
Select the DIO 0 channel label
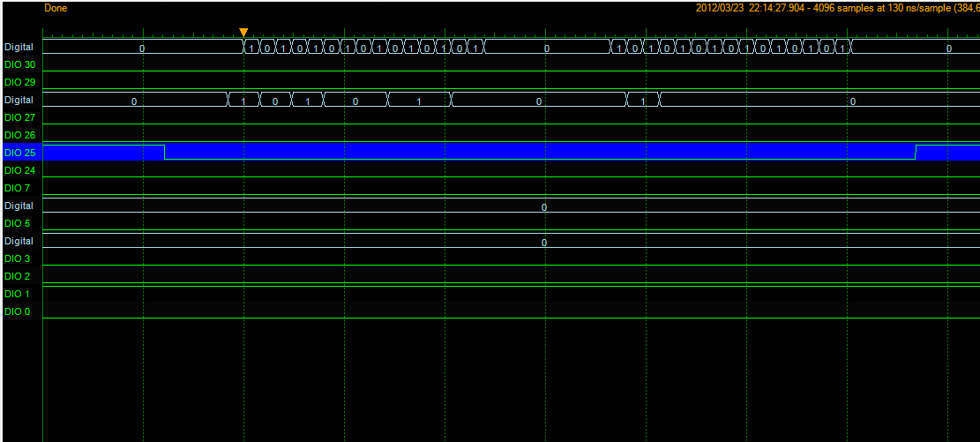[17, 311]
